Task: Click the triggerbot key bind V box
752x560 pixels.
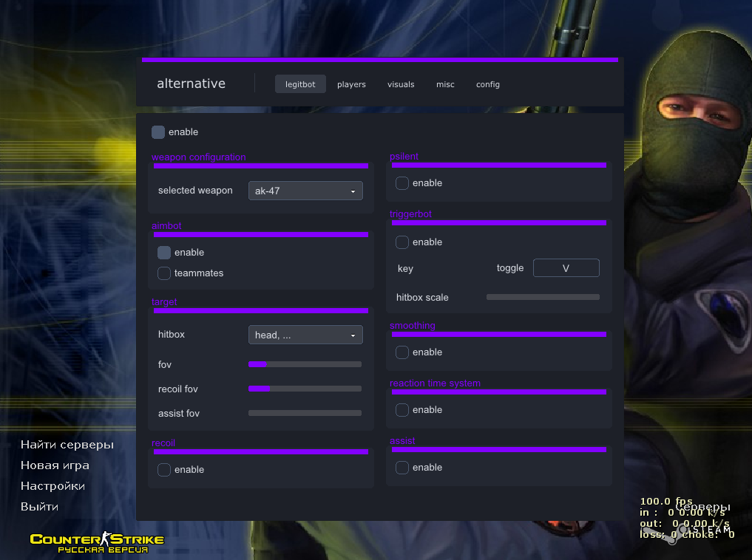Action: tap(566, 267)
